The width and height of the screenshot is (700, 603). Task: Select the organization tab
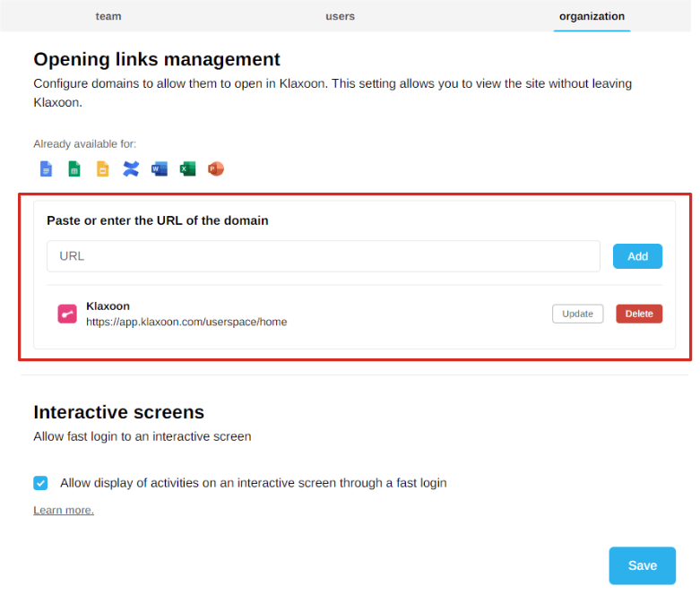[x=592, y=16]
